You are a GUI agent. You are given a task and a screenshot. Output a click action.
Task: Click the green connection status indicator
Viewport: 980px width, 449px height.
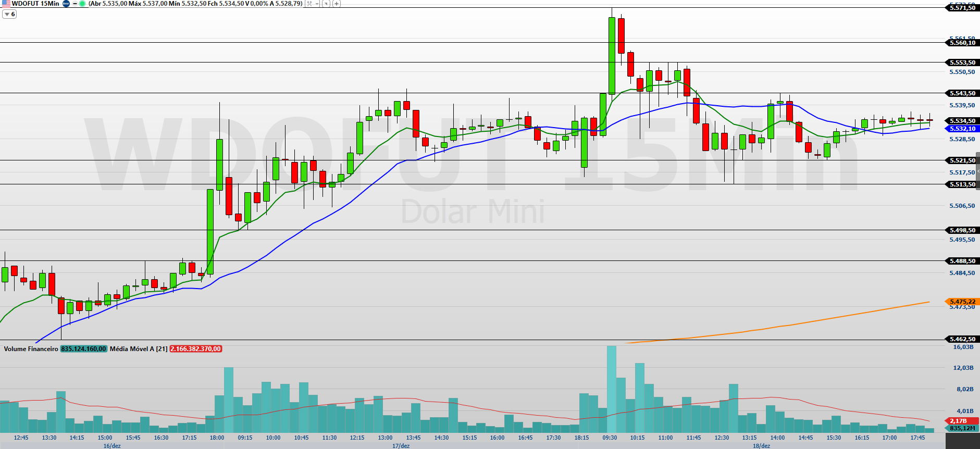82,4
